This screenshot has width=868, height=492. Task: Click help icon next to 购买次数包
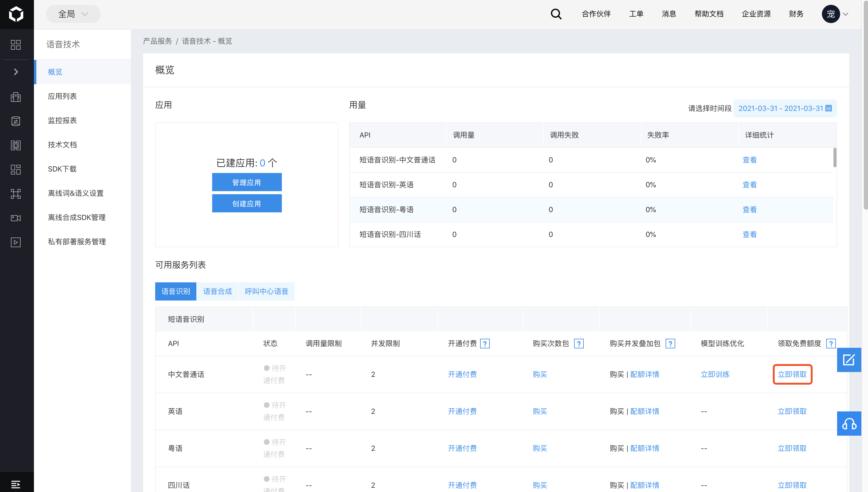coord(579,344)
